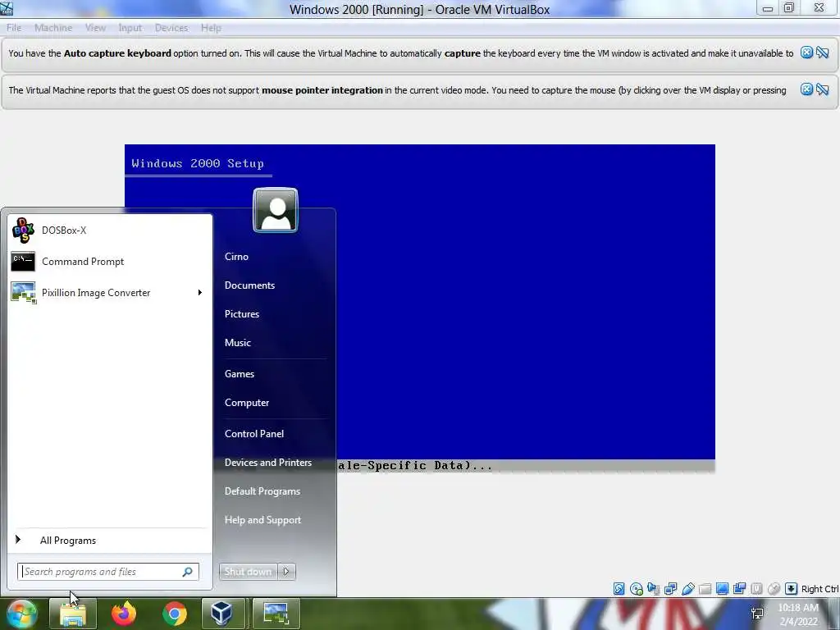Open Windows Explorer from taskbar
840x630 pixels.
73,614
